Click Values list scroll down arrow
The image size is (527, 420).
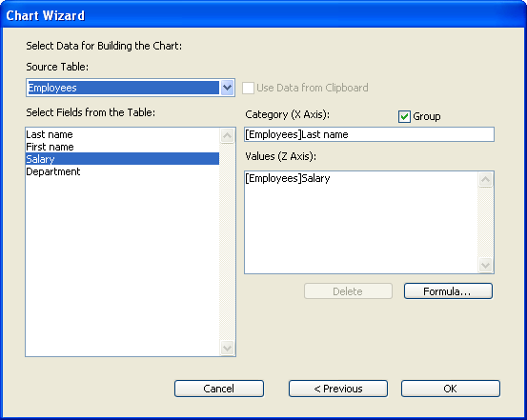coord(485,265)
